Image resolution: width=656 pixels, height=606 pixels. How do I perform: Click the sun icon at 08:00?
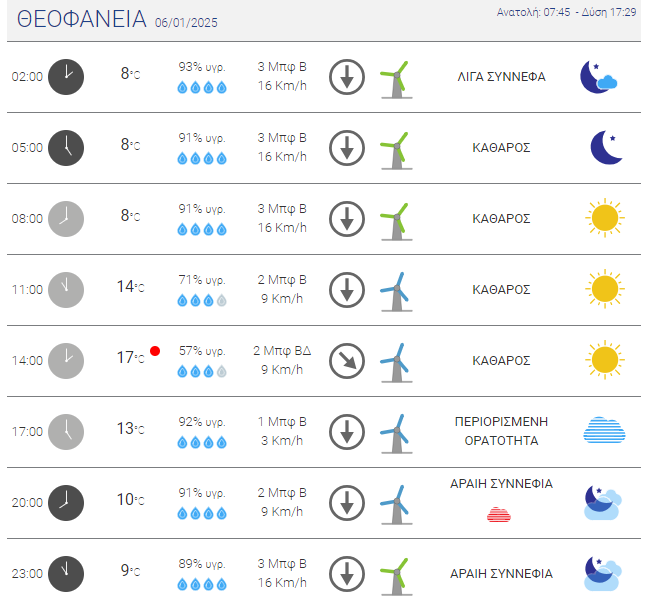[605, 218]
